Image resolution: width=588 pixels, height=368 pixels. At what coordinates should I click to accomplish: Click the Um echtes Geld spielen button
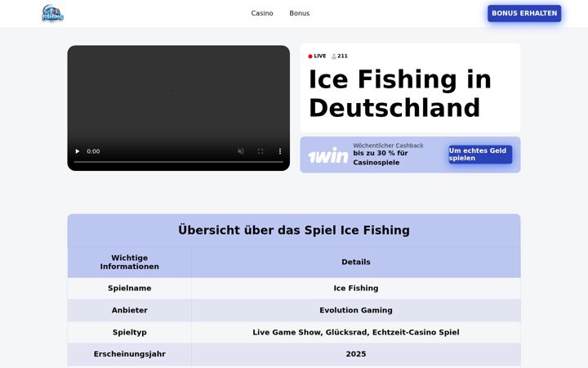point(480,155)
